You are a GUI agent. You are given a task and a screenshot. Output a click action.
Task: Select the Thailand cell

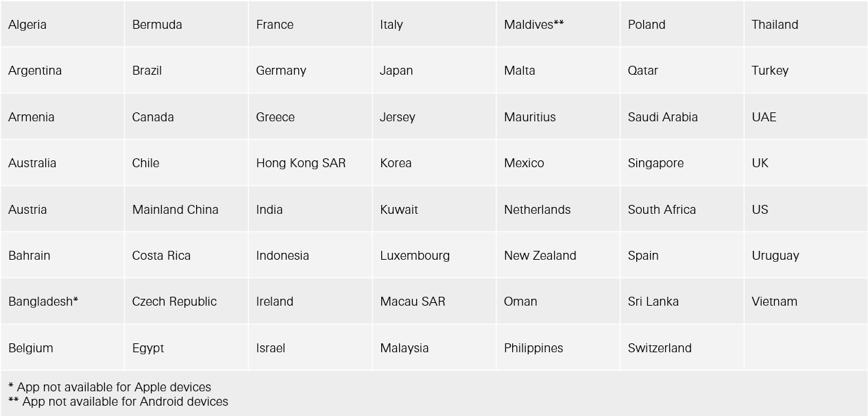coord(775,25)
